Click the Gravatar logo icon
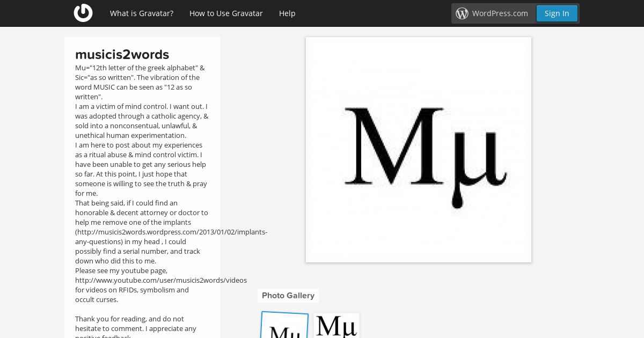Viewport: 644px width, 338px height. point(83,13)
